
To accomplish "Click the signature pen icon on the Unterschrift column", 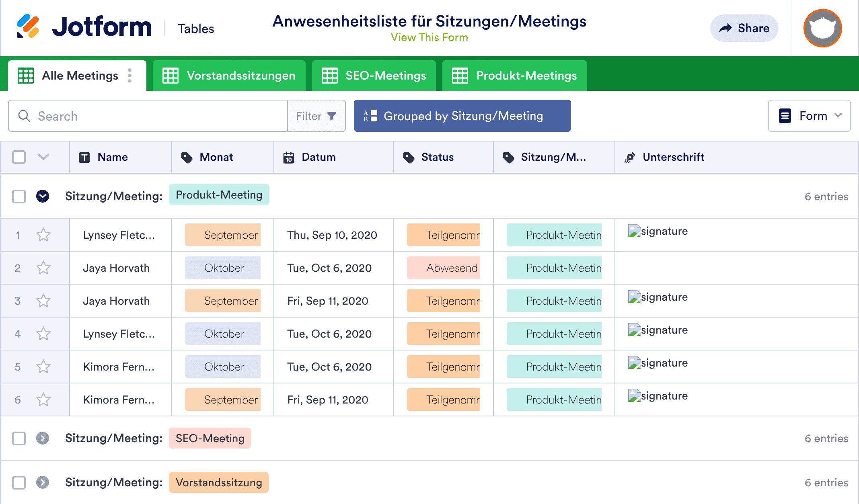I will 629,157.
